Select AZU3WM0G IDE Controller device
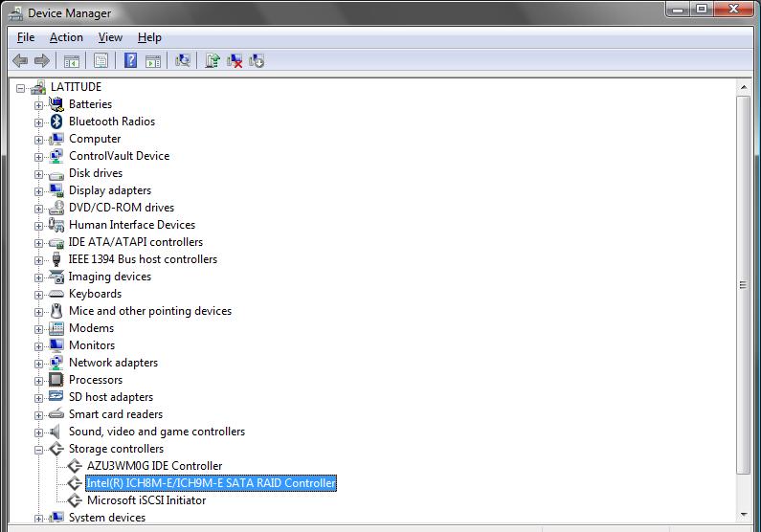This screenshot has height=532, width=761. pos(154,466)
